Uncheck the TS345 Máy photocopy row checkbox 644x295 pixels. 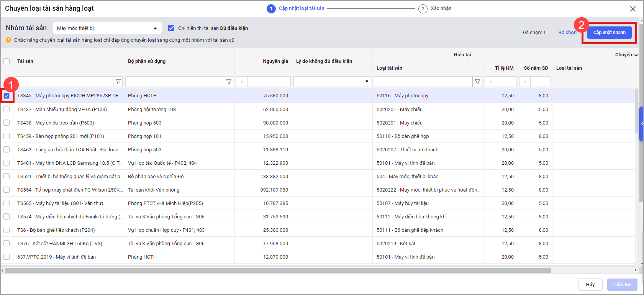tap(7, 96)
